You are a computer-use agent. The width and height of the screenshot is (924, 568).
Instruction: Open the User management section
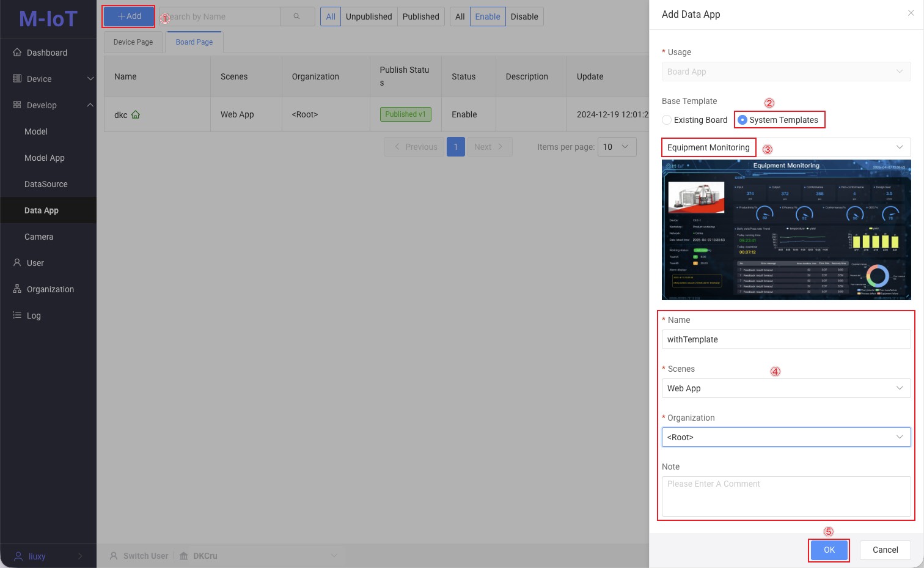click(x=35, y=263)
